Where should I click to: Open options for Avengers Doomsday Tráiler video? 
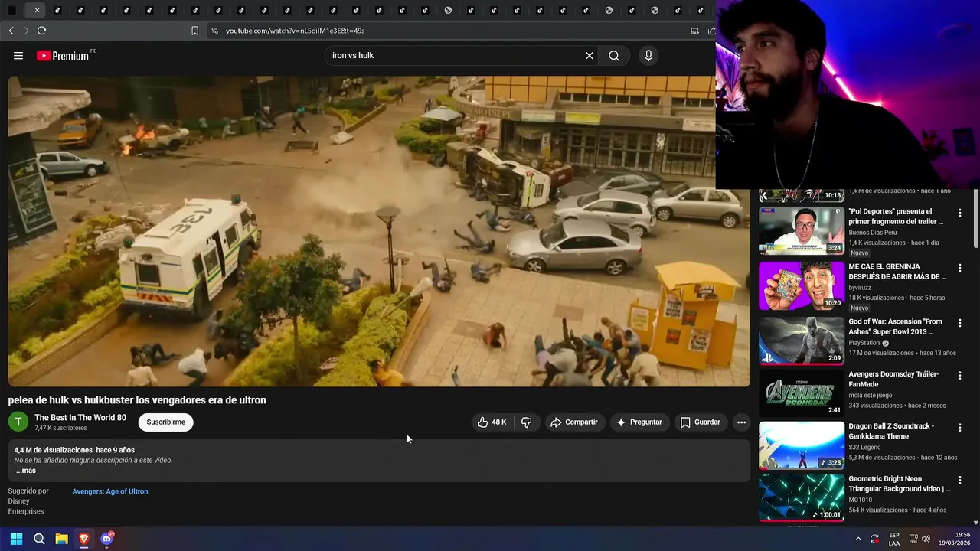(959, 376)
